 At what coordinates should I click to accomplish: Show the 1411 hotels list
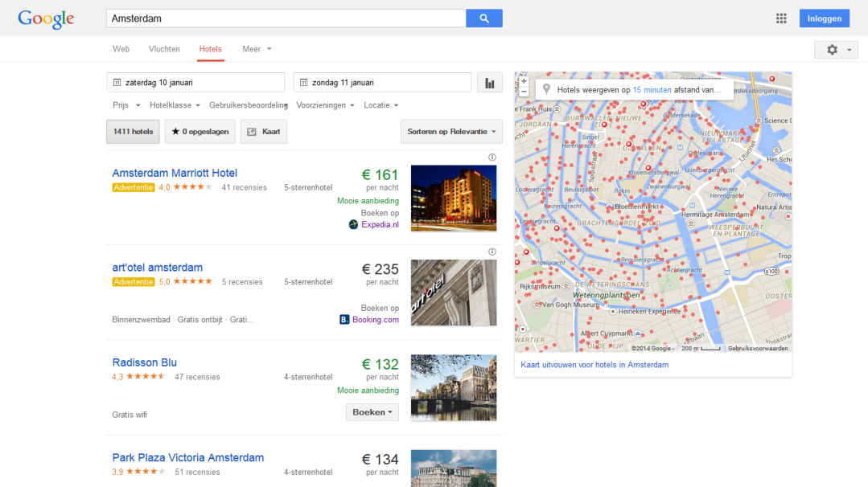pyautogui.click(x=133, y=132)
